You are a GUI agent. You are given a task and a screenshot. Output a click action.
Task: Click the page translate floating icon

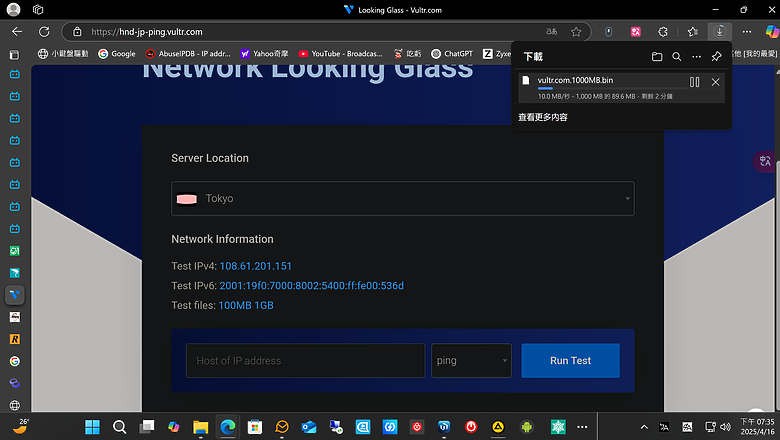point(765,161)
